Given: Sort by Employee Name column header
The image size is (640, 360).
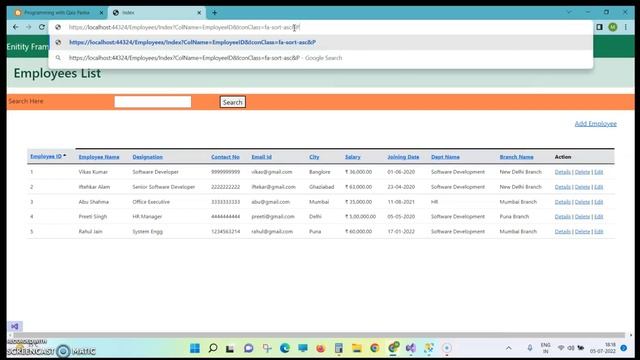Looking at the screenshot, I should coord(99,157).
